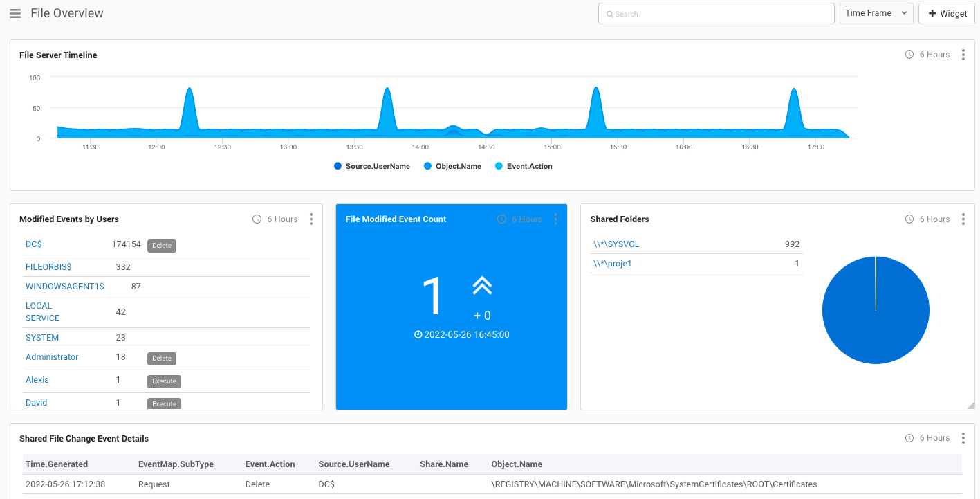Screen dimensions: 980x499
Task: Open the hamburger navigation menu
Action: tap(15, 13)
